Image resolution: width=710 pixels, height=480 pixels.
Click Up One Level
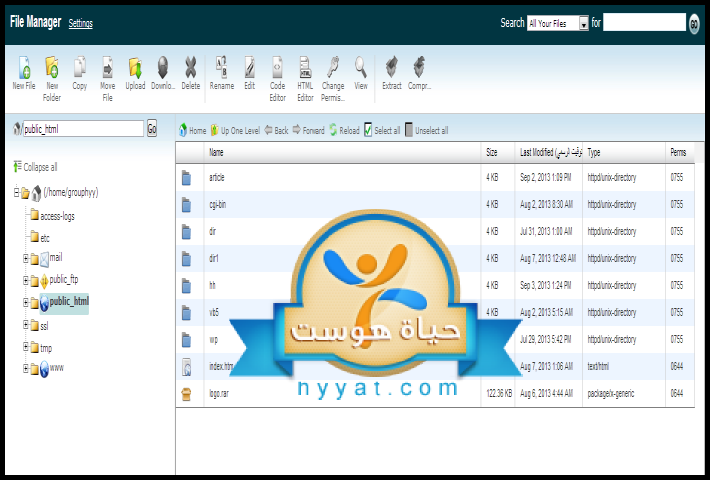(235, 130)
